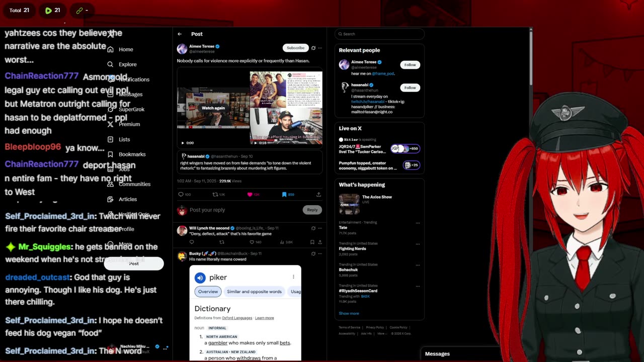
Task: Open more options on Aimee Terese post
Action: (x=320, y=48)
